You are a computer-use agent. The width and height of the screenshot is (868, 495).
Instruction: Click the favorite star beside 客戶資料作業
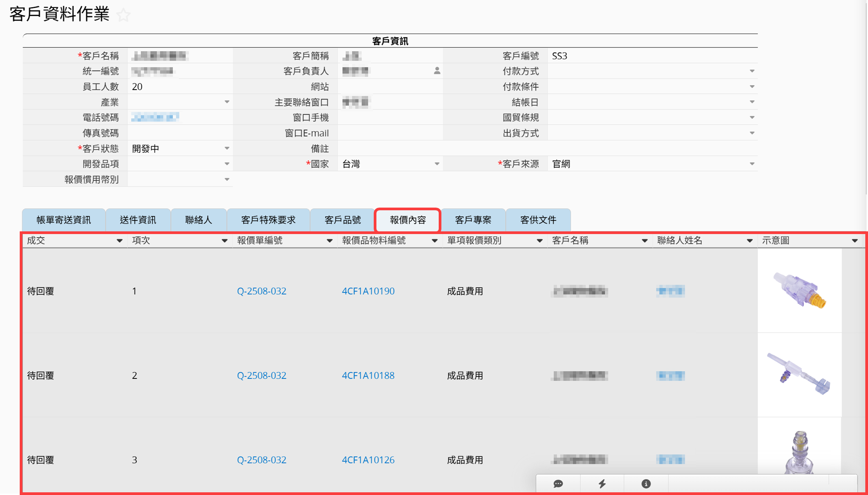[123, 15]
